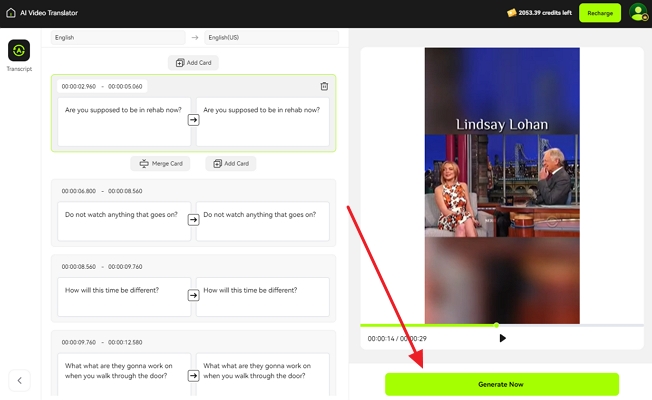Click the top Add Card button
This screenshot has width=652, height=400.
pyautogui.click(x=193, y=62)
